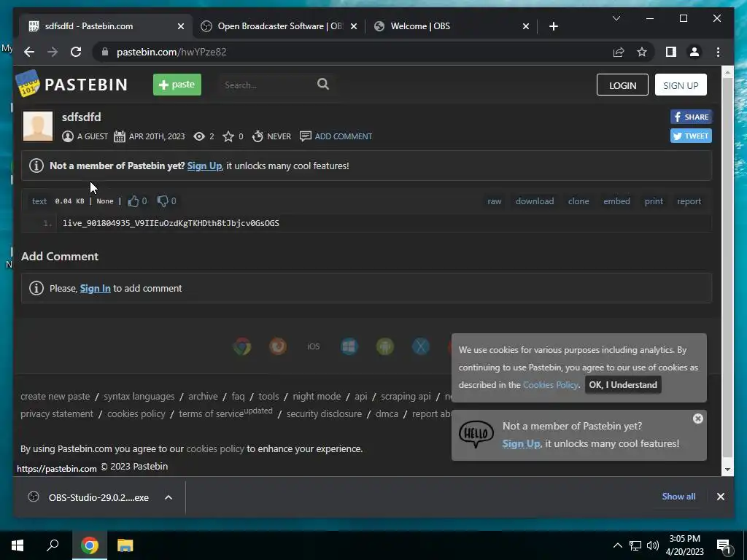Reload the Pastebin page
747x560 pixels.
[76, 52]
